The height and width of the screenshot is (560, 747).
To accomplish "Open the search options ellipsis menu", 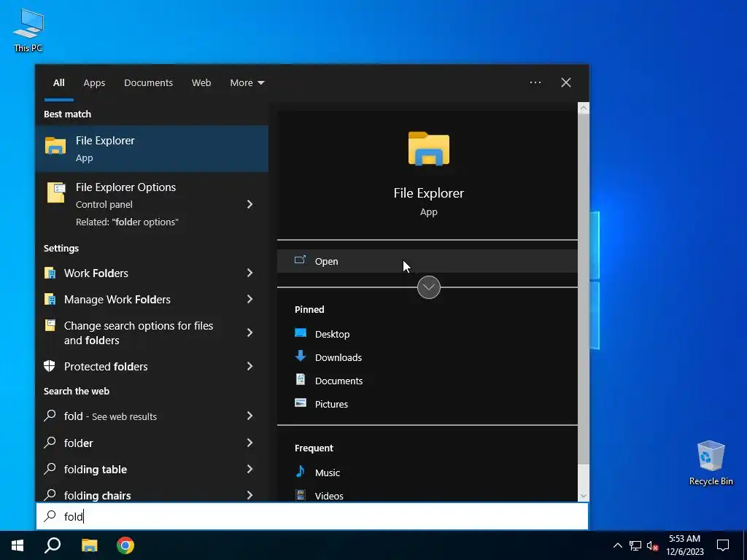I will pyautogui.click(x=535, y=82).
